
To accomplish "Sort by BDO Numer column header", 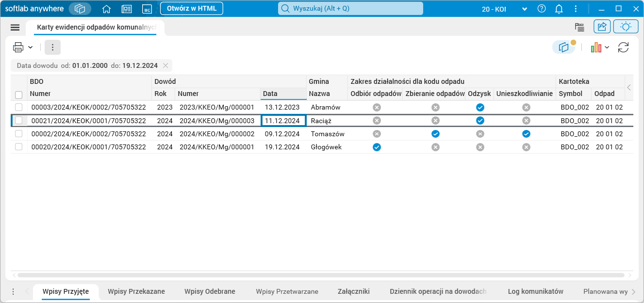I will pos(90,94).
